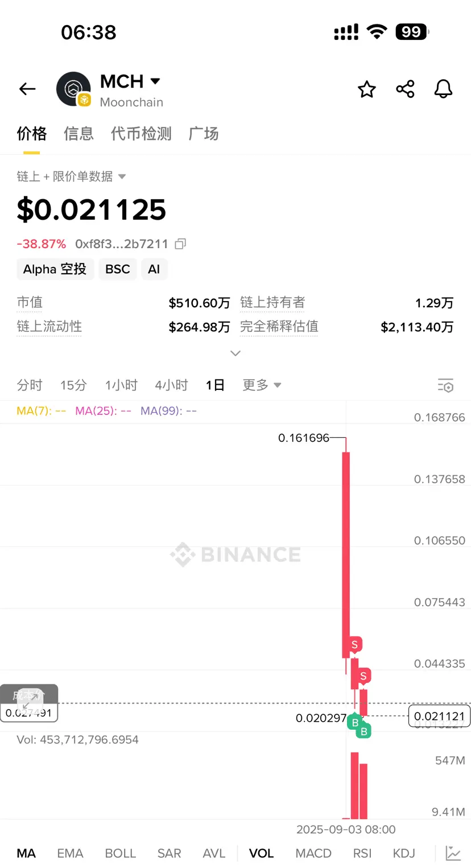Tap the MCH token logo
Screen dimensions: 471x868
click(74, 89)
